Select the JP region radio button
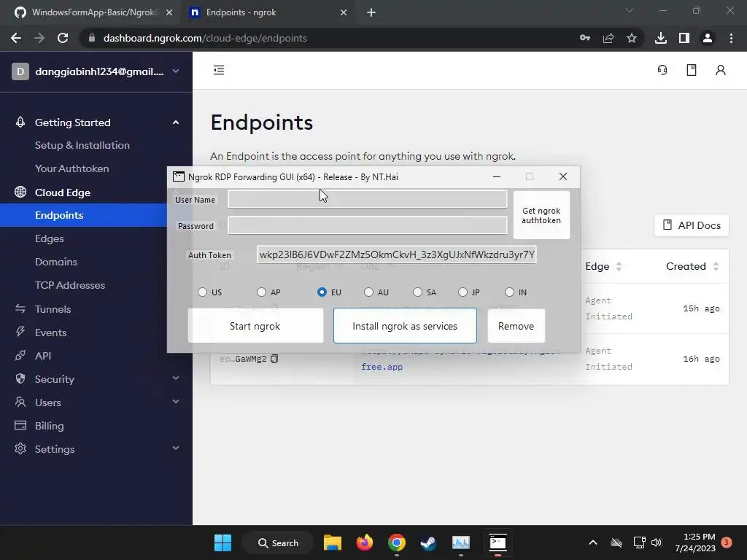Screen dimensions: 747x560 462,292
